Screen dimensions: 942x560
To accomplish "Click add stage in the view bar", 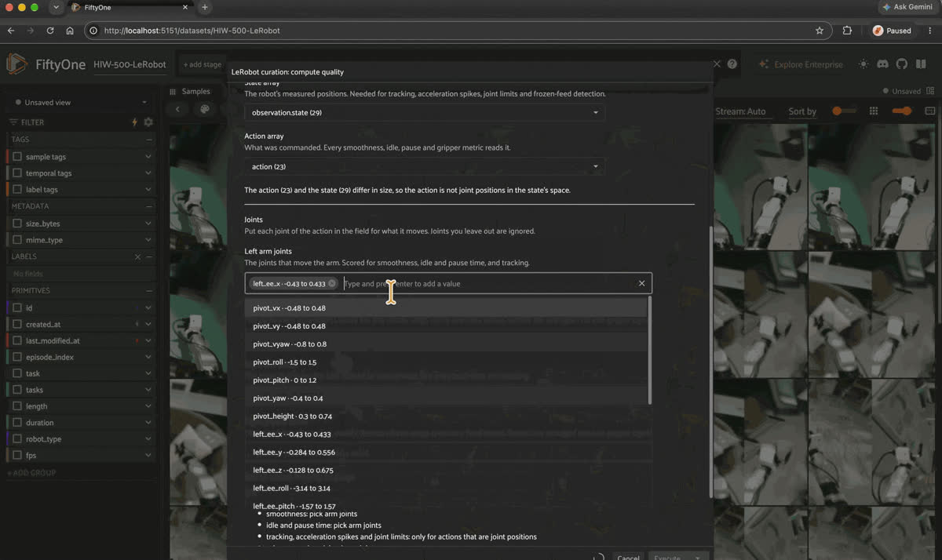I will coord(203,64).
